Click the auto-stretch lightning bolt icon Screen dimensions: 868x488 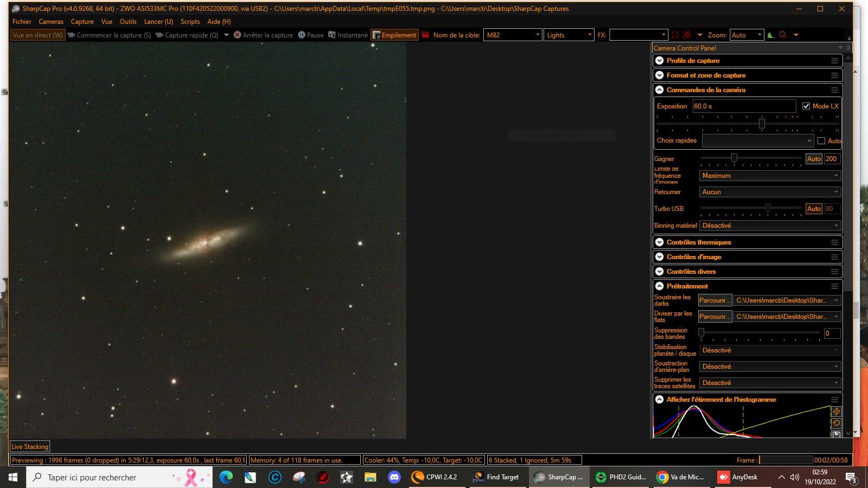[836, 412]
